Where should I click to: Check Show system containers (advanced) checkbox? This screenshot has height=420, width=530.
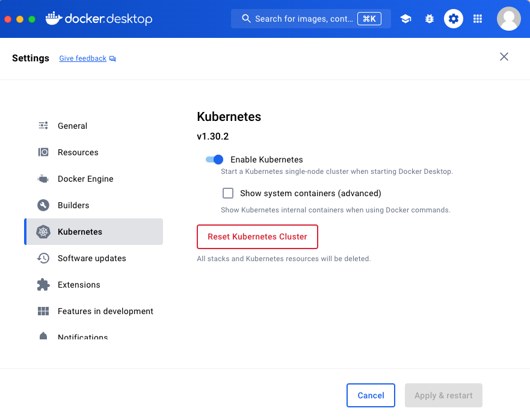[228, 193]
